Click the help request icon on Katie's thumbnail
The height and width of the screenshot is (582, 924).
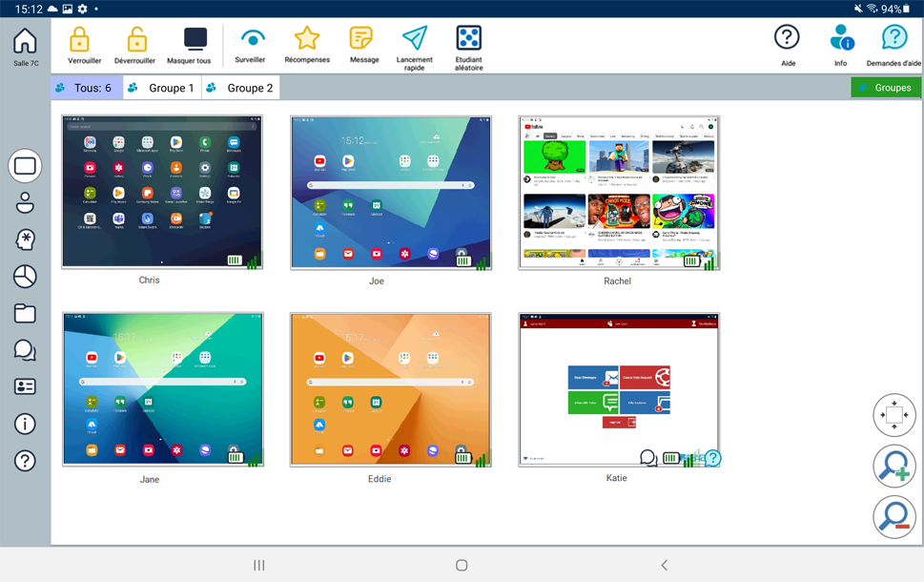point(712,458)
